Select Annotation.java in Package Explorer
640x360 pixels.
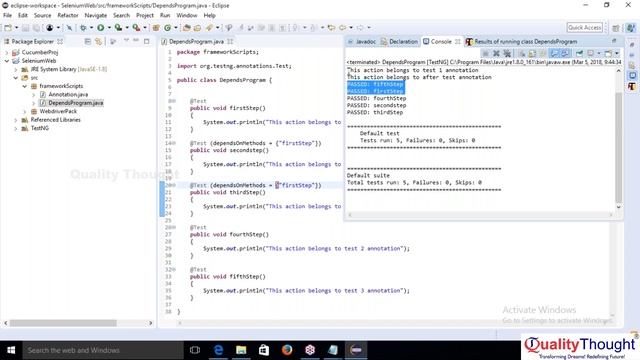[68, 95]
